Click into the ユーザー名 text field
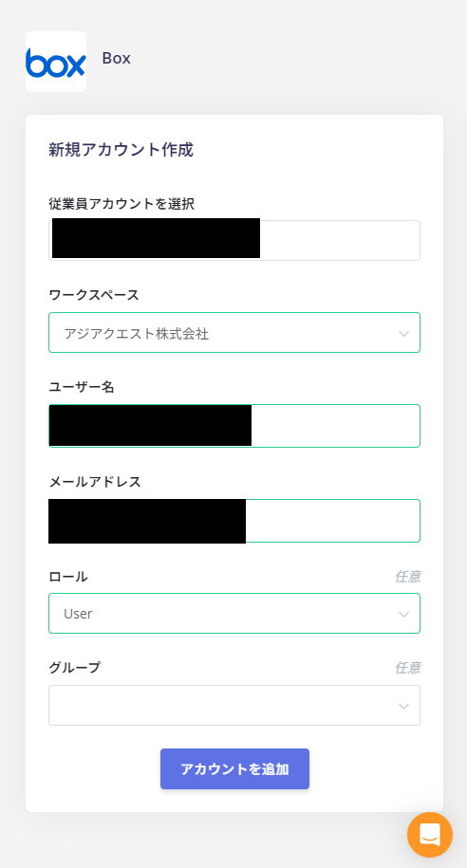 [x=234, y=426]
